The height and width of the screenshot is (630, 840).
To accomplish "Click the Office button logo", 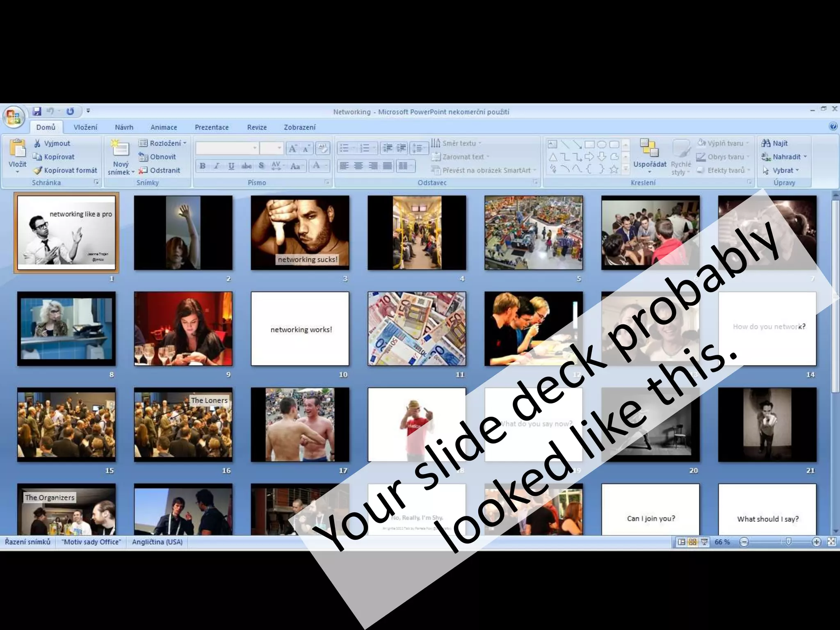I will pyautogui.click(x=14, y=116).
